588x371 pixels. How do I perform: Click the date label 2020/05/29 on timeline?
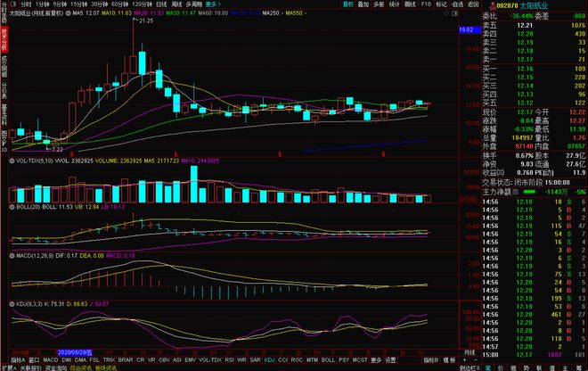pyautogui.click(x=80, y=352)
